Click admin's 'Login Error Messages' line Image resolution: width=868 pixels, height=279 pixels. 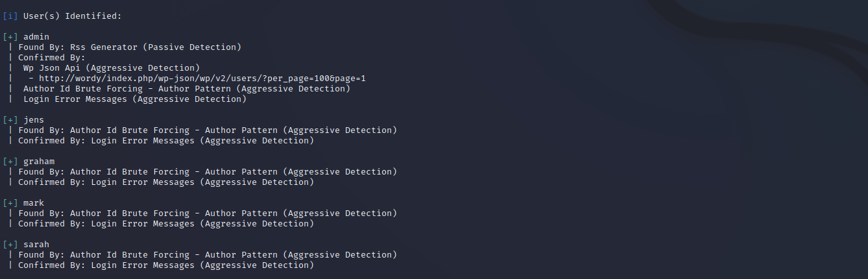point(135,99)
